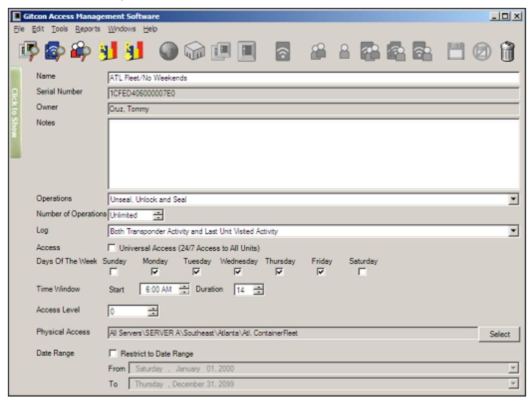Screen dimensions: 532x400
Task: Click the Owner field 'Cruz, Tommy'
Action: pyautogui.click(x=313, y=109)
